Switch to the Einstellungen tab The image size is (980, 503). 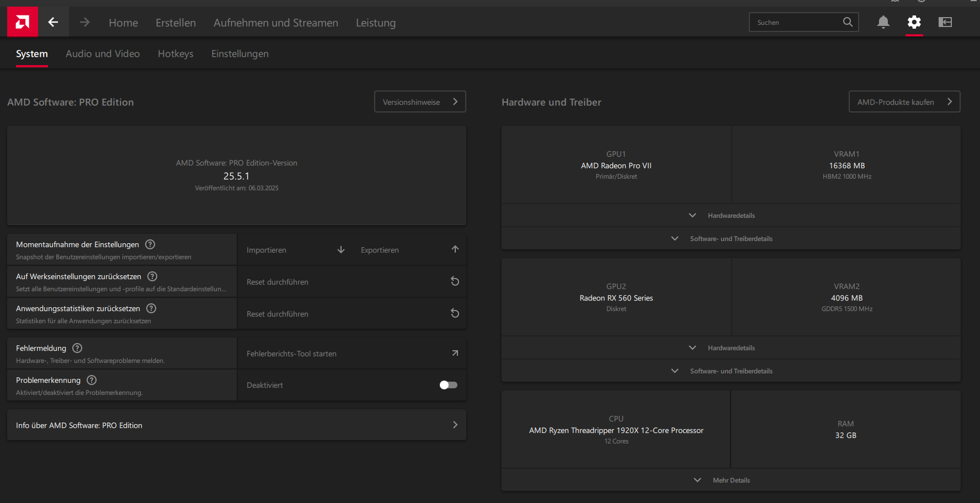(240, 54)
